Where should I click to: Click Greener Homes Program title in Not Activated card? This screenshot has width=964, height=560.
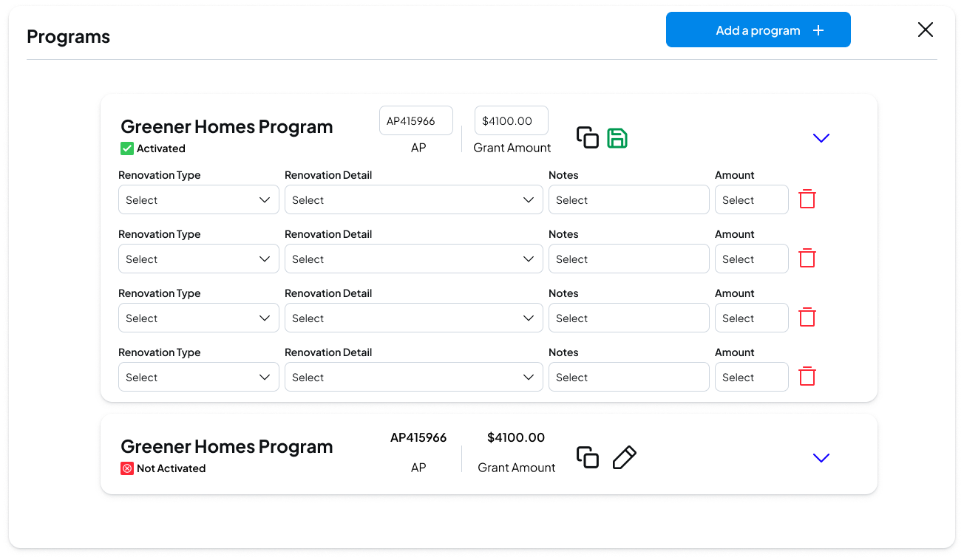click(227, 446)
